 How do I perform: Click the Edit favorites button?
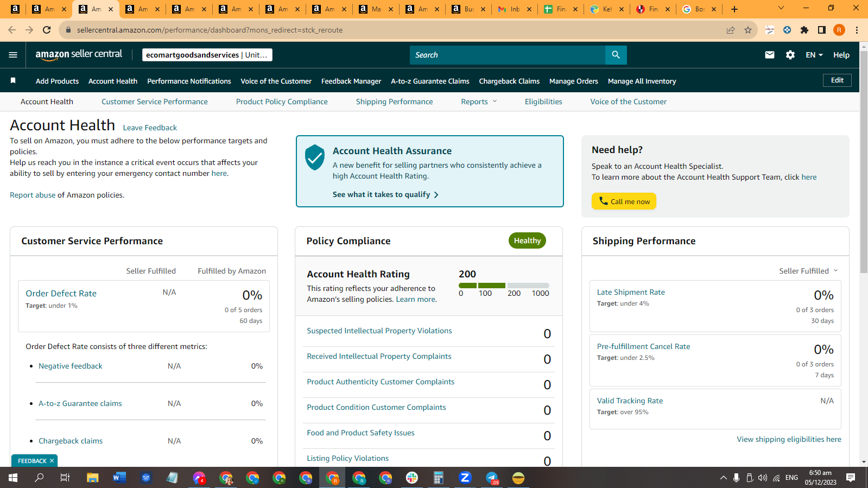tap(837, 80)
